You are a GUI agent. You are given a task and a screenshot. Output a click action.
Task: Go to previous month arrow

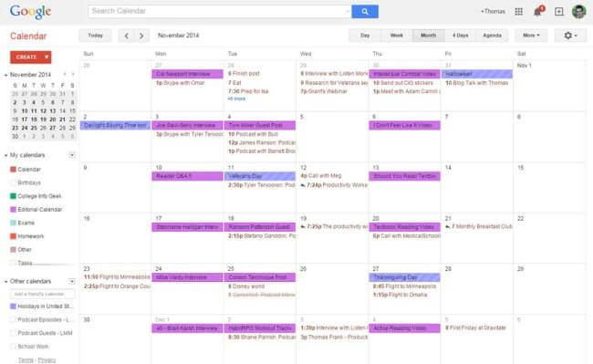[x=126, y=36]
